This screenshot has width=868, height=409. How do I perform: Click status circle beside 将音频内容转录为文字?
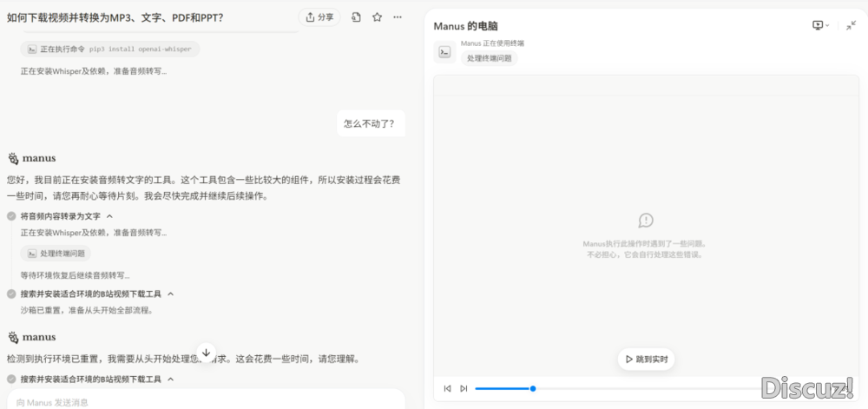[x=11, y=216]
